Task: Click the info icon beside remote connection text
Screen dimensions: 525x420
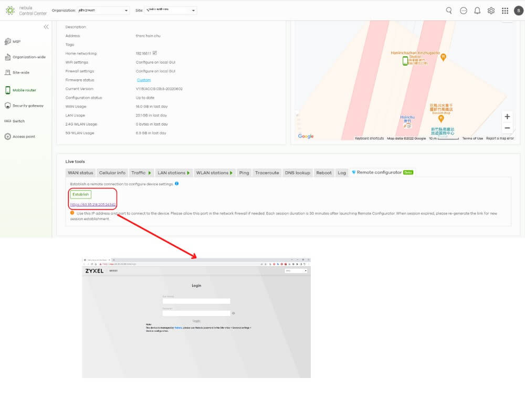Action: 176,184
